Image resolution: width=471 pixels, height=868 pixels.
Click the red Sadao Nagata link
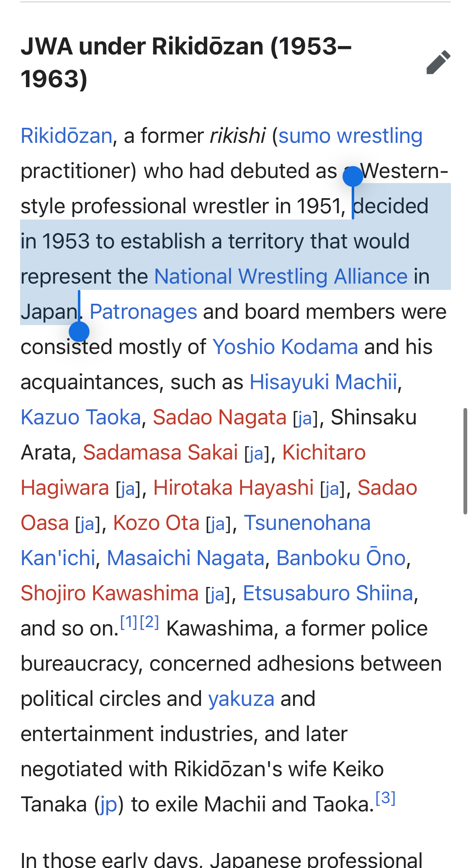[219, 418]
